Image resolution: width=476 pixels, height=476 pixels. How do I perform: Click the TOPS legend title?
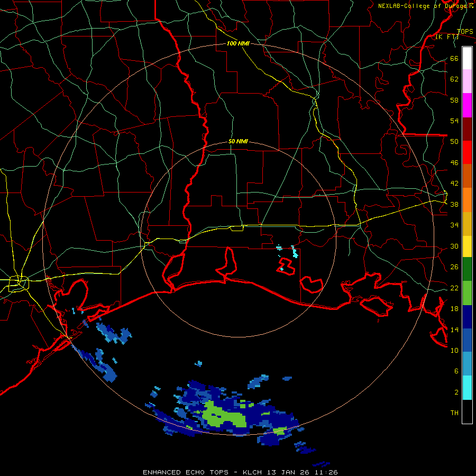click(465, 31)
